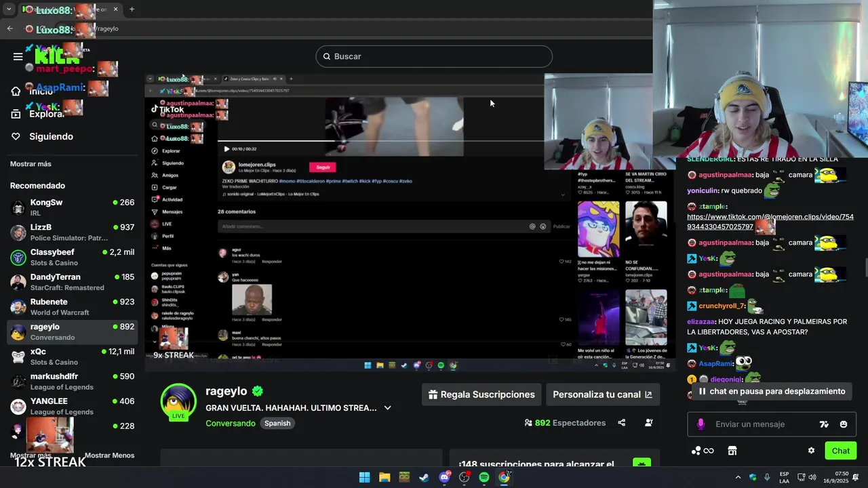868x488 pixels.
Task: Go back with browser back arrow
Action: 9,28
